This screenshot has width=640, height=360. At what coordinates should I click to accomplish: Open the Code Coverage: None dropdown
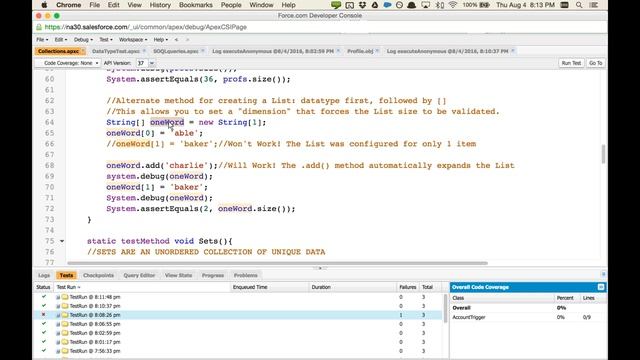[68, 63]
